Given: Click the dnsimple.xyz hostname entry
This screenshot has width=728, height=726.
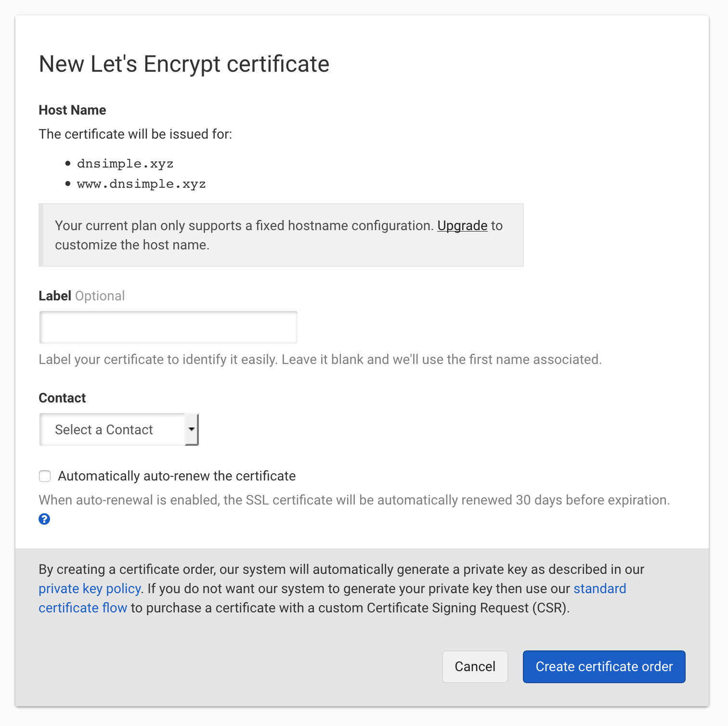Looking at the screenshot, I should [125, 164].
